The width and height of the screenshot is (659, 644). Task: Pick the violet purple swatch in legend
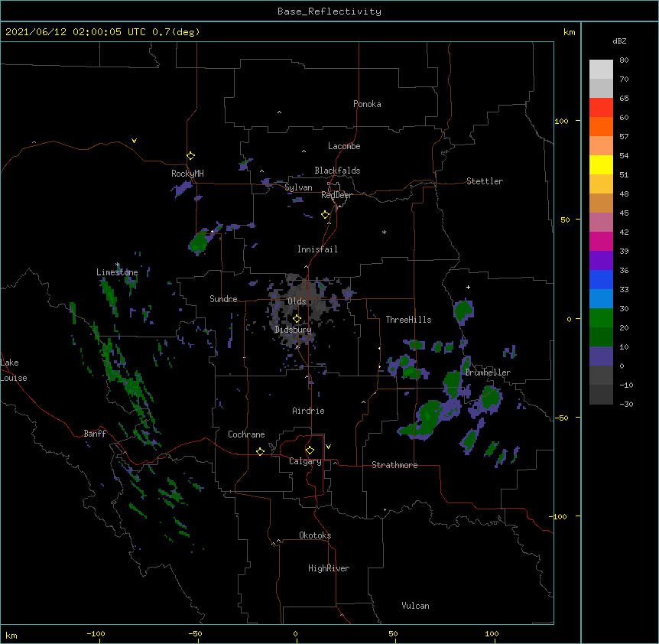601,260
